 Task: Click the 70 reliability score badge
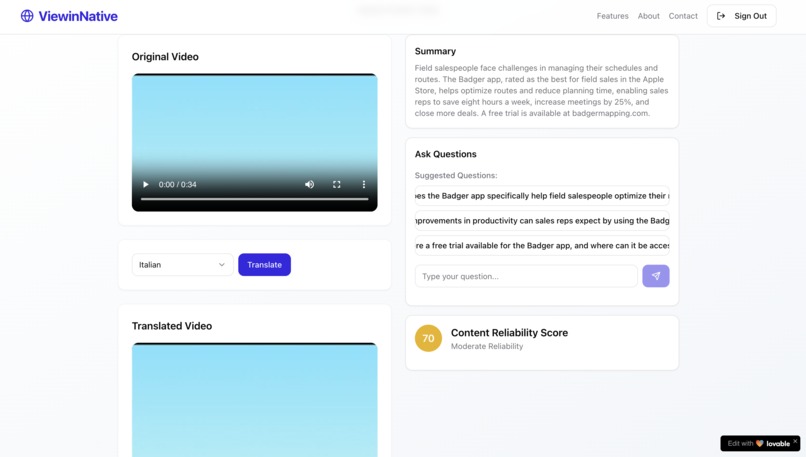click(428, 338)
